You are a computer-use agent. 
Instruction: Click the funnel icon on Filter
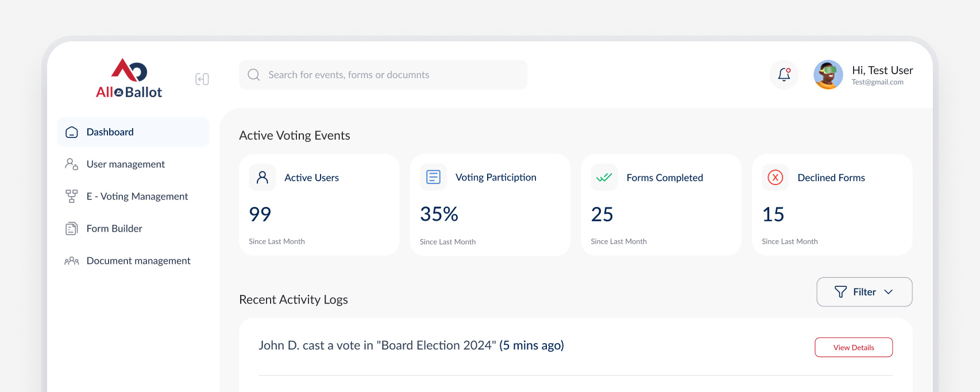pyautogui.click(x=840, y=292)
